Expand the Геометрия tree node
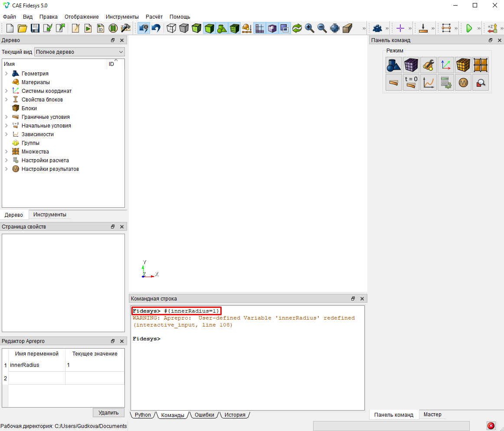The image size is (504, 431). pos(6,74)
